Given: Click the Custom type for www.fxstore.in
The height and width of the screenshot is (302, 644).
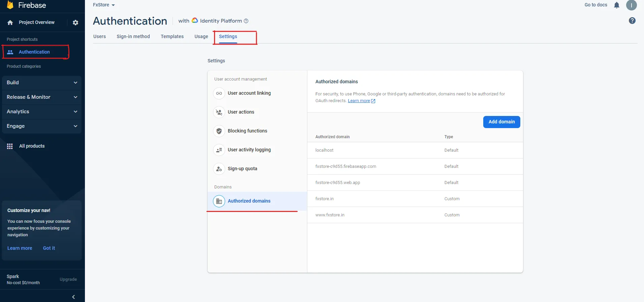Looking at the screenshot, I should tap(452, 215).
